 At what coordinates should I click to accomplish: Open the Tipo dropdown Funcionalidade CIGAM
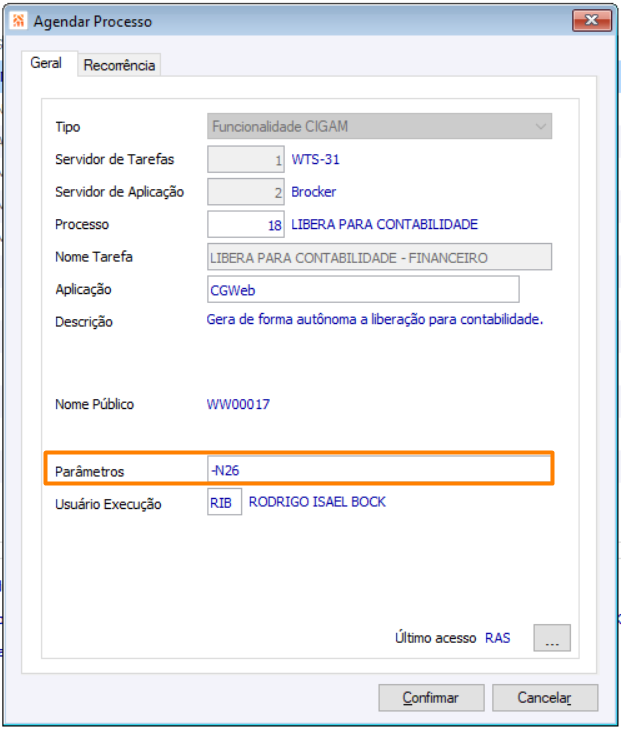click(x=380, y=126)
